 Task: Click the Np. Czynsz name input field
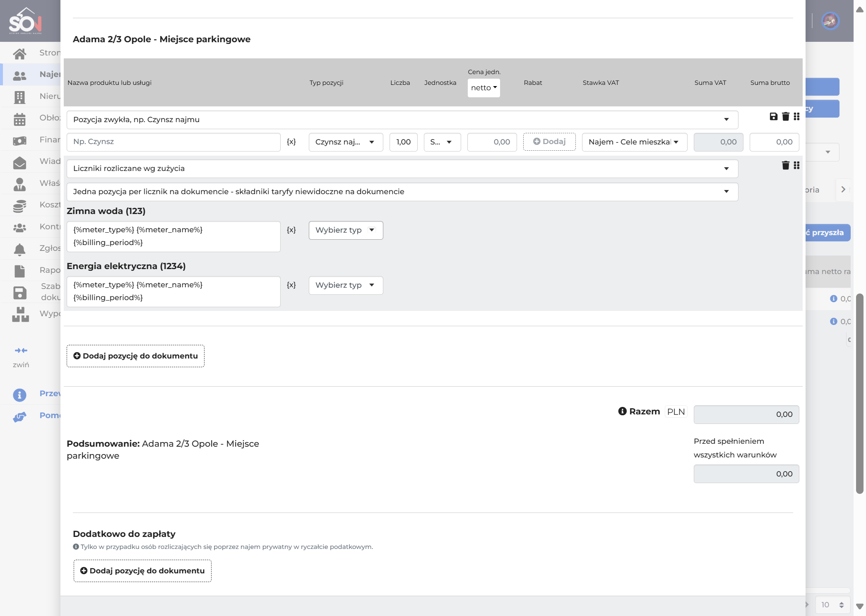[x=173, y=142]
